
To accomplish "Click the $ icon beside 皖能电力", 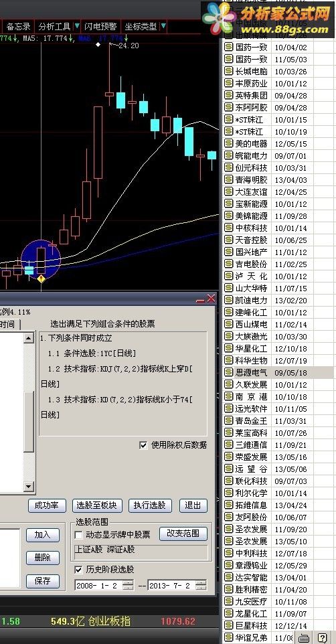I will pos(228,156).
